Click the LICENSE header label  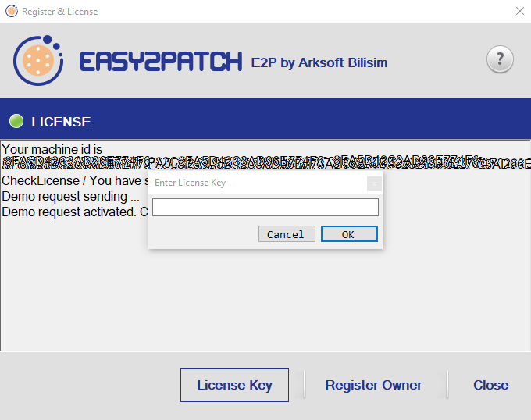tap(61, 122)
